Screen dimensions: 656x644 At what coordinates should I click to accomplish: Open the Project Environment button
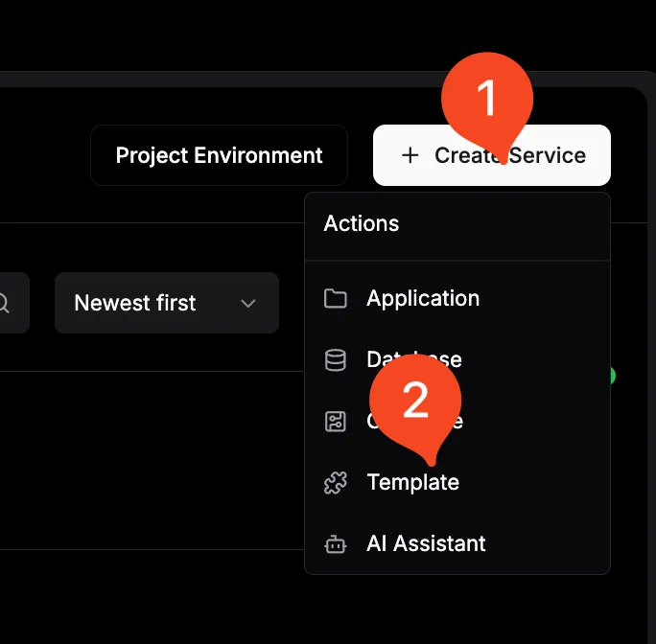(219, 155)
